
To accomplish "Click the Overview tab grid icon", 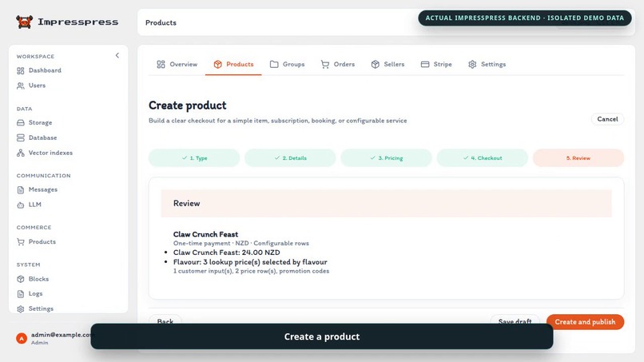I will point(161,64).
